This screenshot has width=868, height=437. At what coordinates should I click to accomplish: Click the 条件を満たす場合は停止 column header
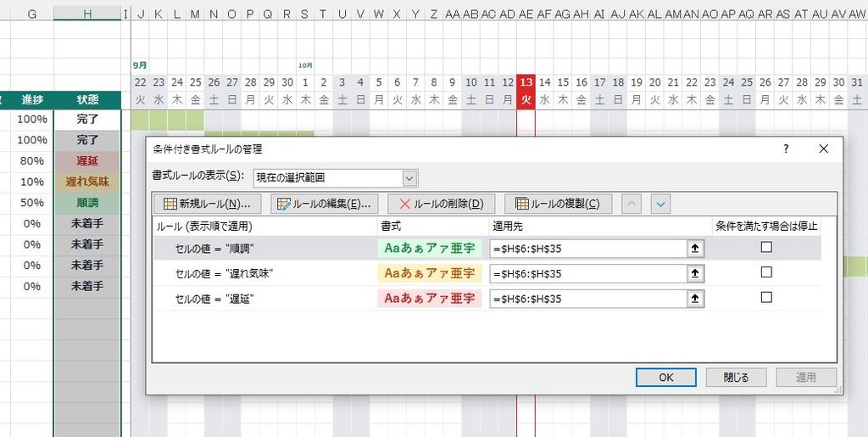coord(766,226)
